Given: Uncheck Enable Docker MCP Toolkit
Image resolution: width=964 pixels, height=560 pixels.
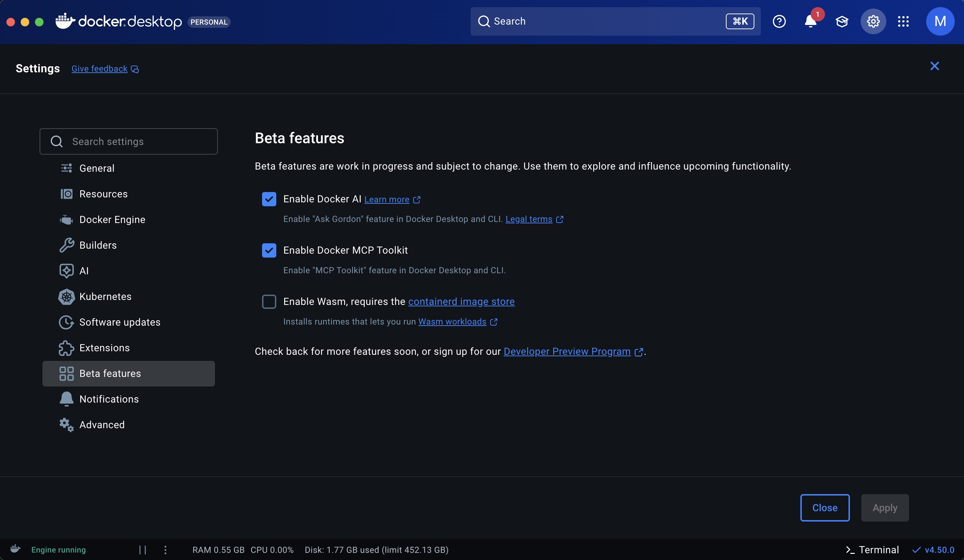Looking at the screenshot, I should pyautogui.click(x=269, y=250).
